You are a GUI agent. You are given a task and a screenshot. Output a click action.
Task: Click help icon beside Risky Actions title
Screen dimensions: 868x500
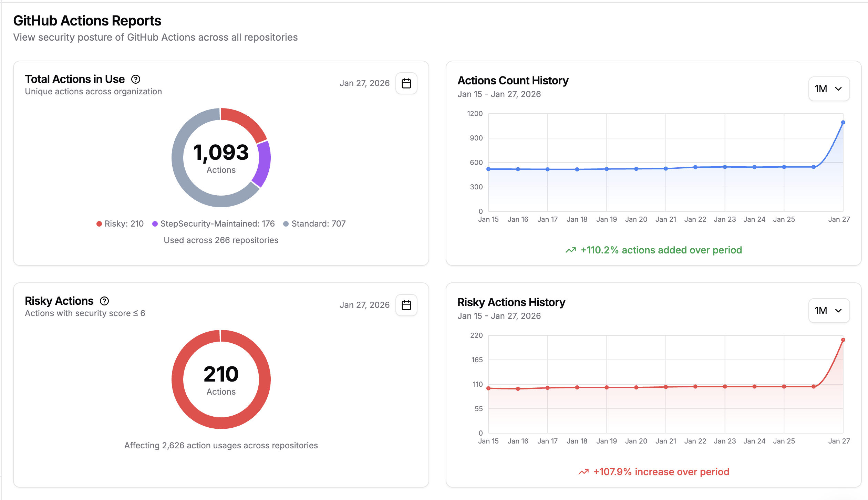click(104, 301)
